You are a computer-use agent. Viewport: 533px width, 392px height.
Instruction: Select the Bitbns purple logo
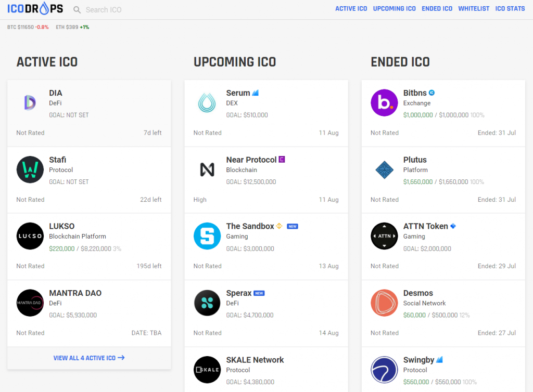[384, 103]
